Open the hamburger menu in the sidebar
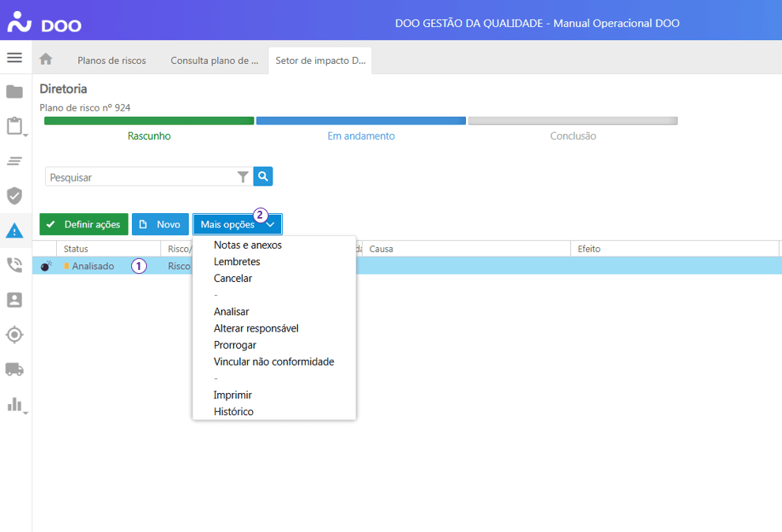The height and width of the screenshot is (532, 782). coord(14,58)
